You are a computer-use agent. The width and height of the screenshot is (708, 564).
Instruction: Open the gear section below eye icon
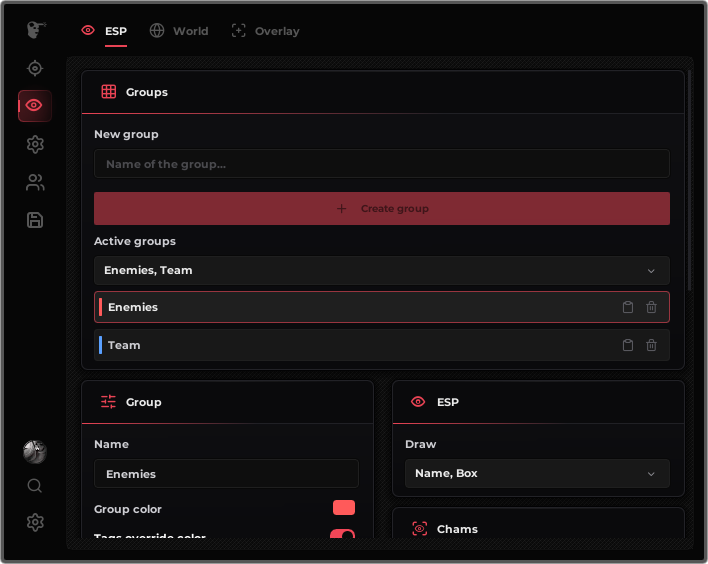point(35,144)
